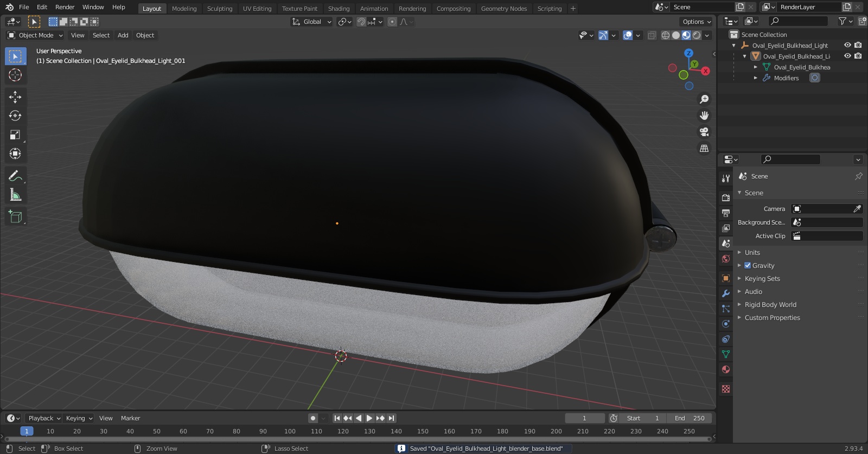This screenshot has width=868, height=454.
Task: Select the Annotate tool
Action: [15, 176]
